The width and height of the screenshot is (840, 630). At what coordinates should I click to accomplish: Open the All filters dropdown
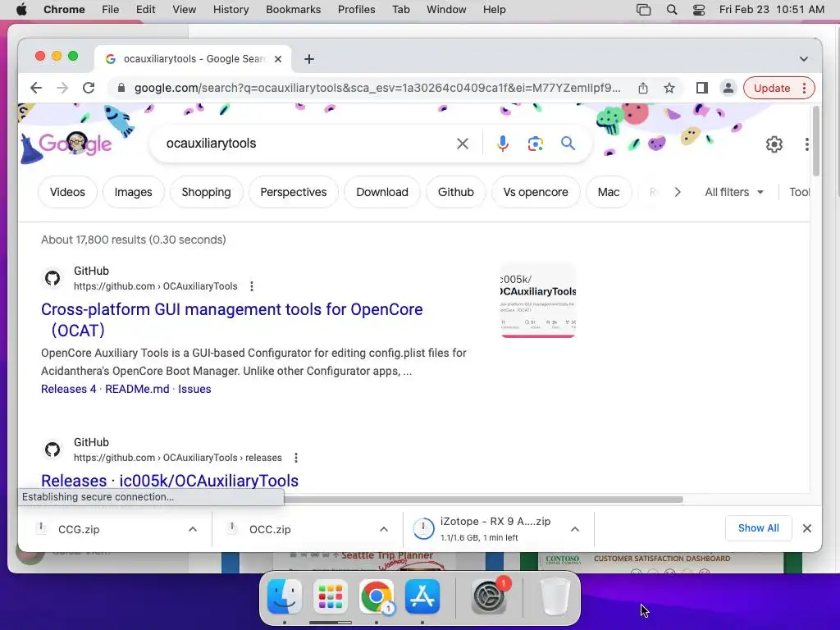[734, 192]
